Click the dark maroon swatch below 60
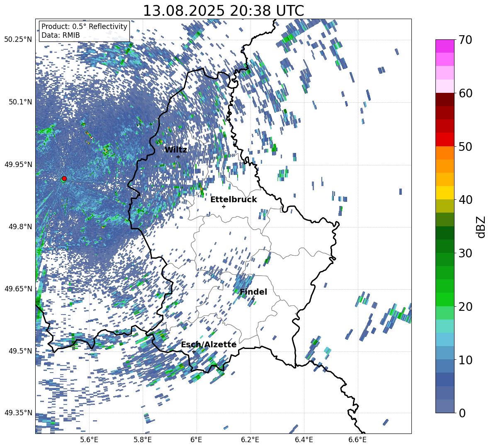This screenshot has height=448, width=491. click(x=445, y=99)
